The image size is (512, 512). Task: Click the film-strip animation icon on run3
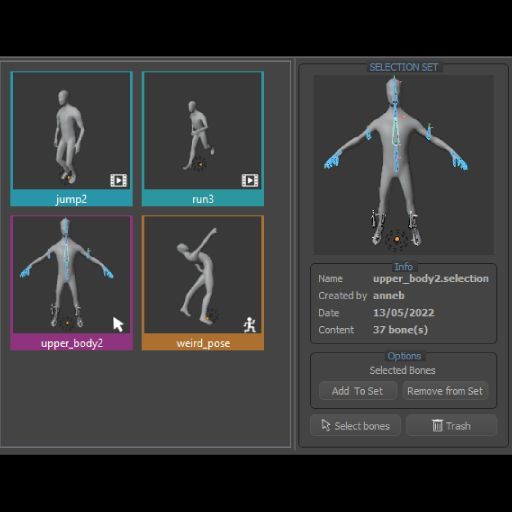point(250,180)
